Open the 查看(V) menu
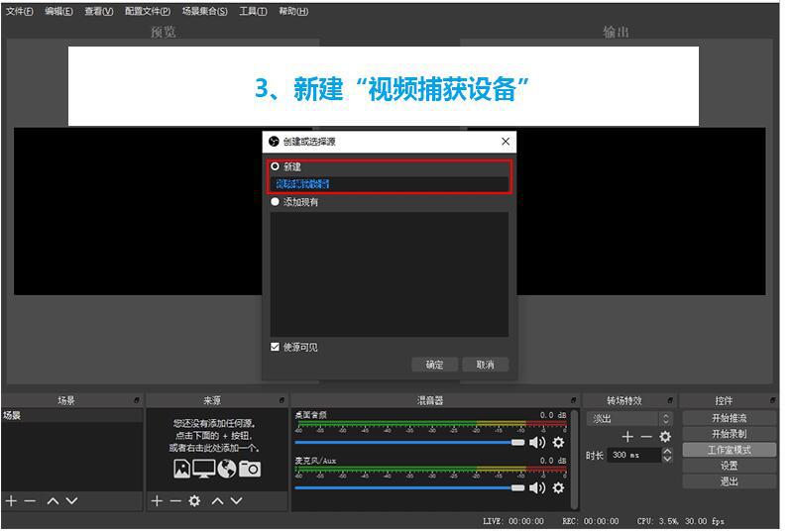791x532 pixels. [x=99, y=11]
